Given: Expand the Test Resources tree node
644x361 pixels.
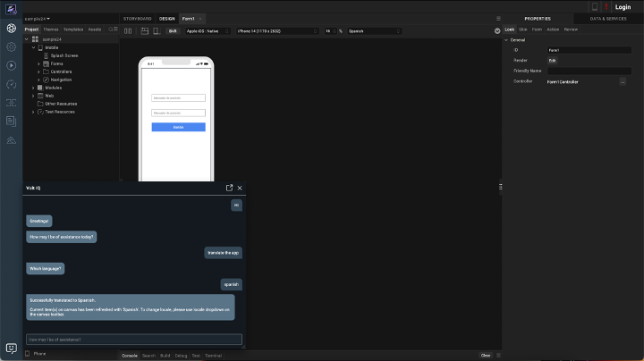Looking at the screenshot, I should coord(33,112).
